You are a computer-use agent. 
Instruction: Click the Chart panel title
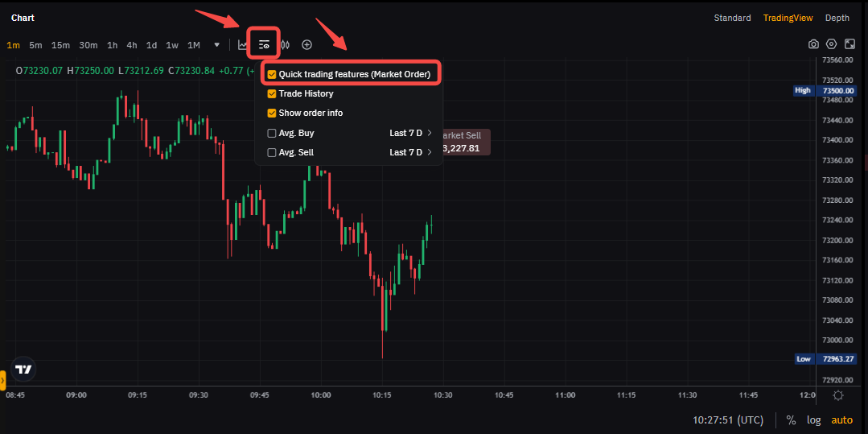(x=23, y=18)
